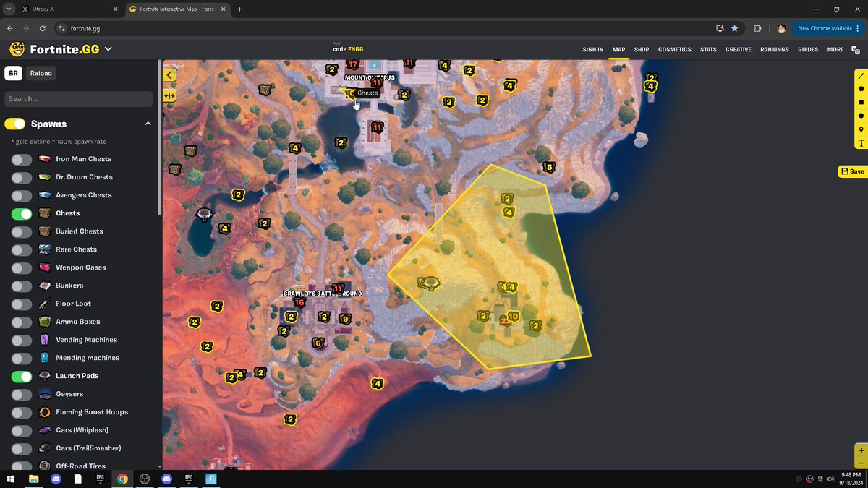The height and width of the screenshot is (488, 868).
Task: Click the Chrome address bar
Action: [x=383, y=28]
